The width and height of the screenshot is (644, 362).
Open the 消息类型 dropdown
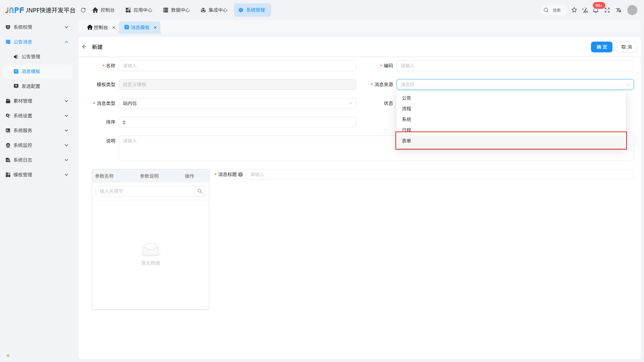pos(237,103)
